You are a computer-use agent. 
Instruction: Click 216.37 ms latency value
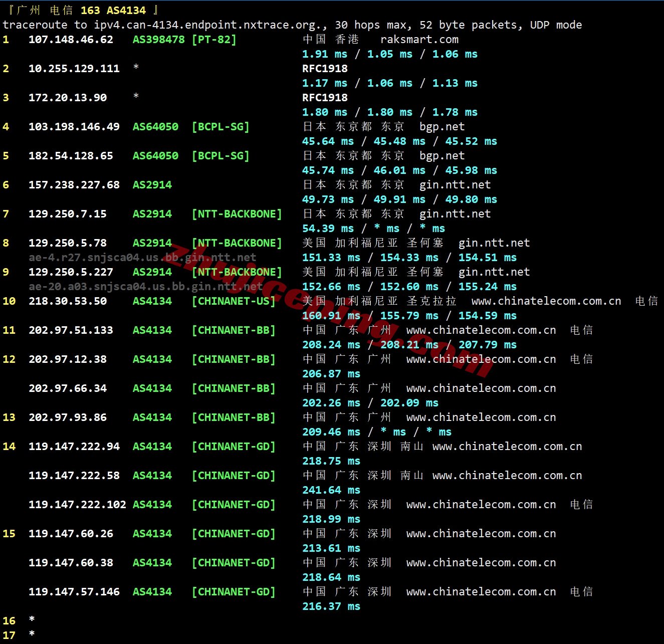(x=331, y=606)
